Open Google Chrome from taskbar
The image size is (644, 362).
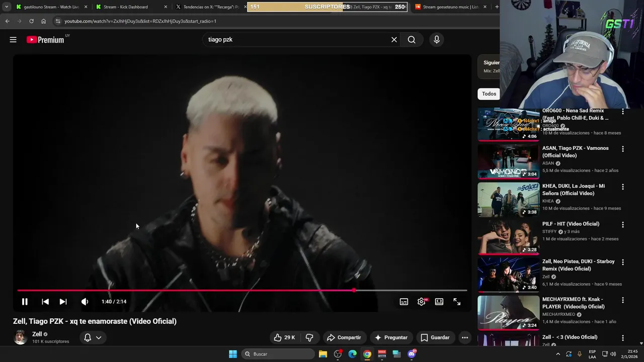(367, 354)
